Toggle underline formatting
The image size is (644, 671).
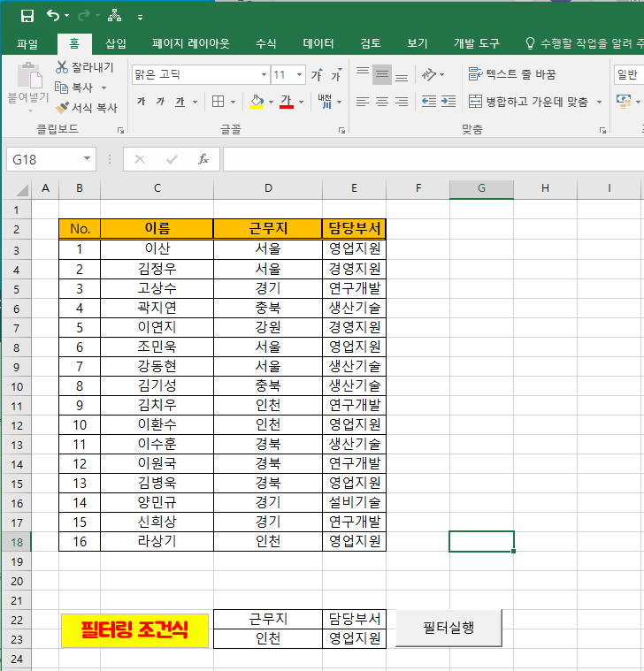(x=180, y=102)
